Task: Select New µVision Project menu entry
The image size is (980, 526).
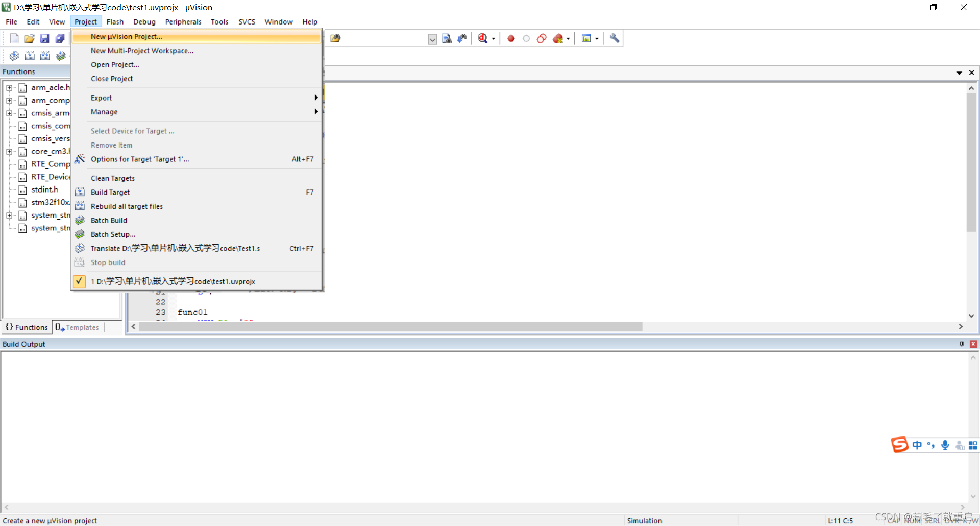Action: coord(197,37)
